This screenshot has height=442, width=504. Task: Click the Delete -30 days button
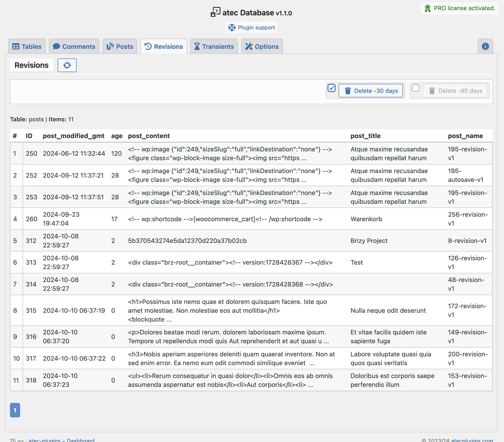[x=371, y=91]
